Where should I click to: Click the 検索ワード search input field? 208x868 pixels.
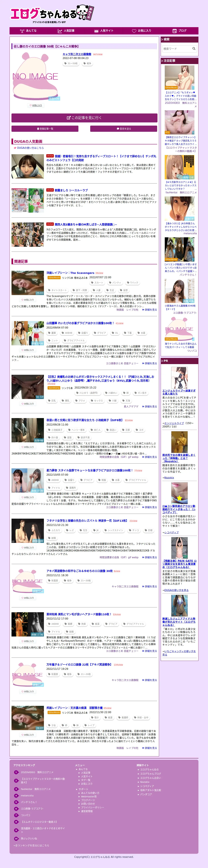pyautogui.click(x=177, y=49)
